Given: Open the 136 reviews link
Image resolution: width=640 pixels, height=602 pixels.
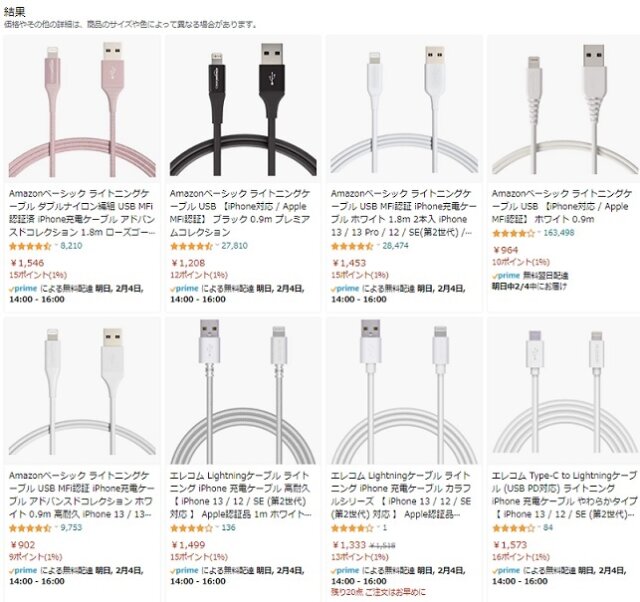Looking at the screenshot, I should (x=229, y=528).
